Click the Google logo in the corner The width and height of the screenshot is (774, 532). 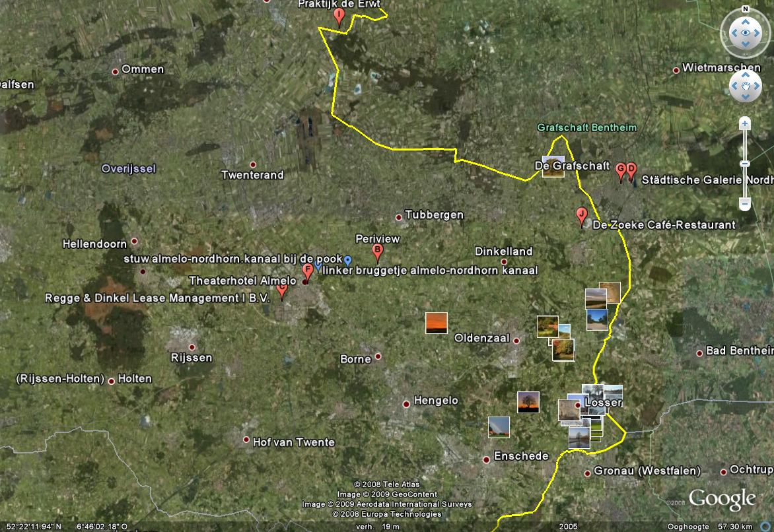tap(721, 500)
